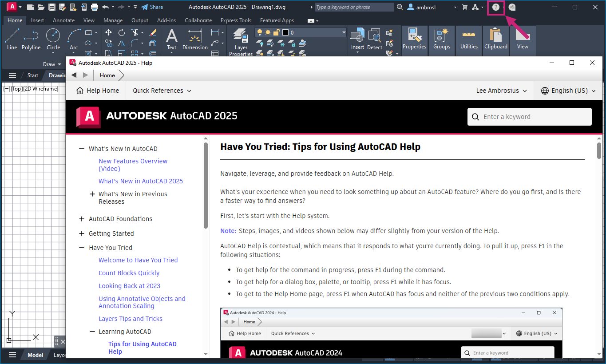Collapse the What's New in AutoCAD node
This screenshot has width=606, height=364.
tap(81, 149)
